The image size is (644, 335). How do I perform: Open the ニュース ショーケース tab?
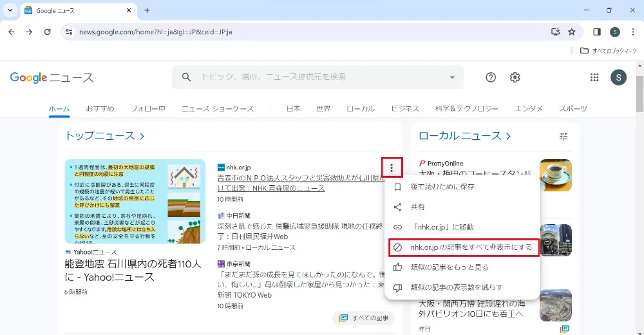pos(218,108)
